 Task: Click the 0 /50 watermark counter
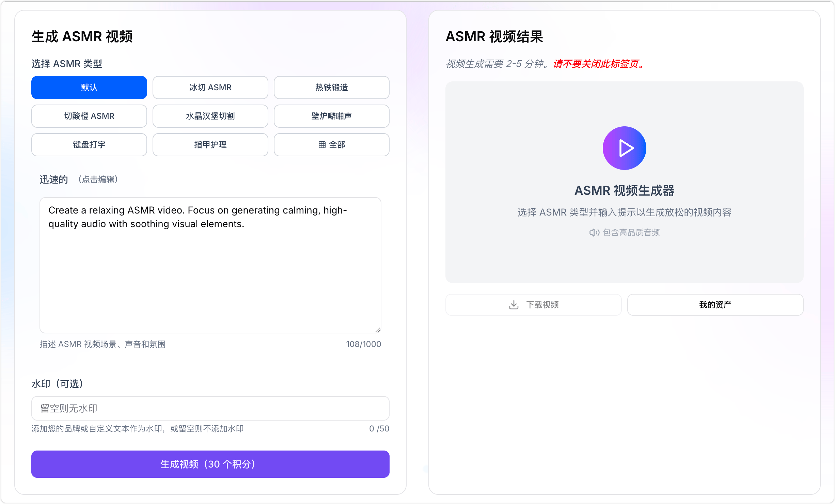(x=379, y=429)
